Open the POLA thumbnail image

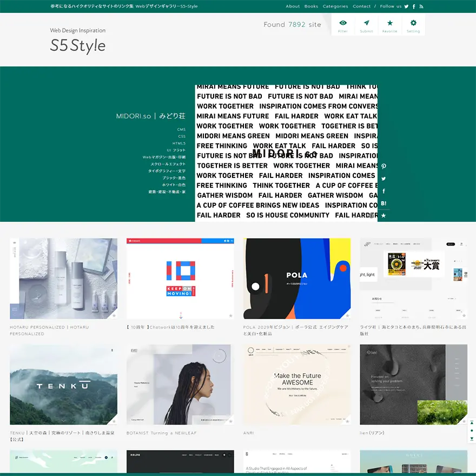(x=297, y=279)
